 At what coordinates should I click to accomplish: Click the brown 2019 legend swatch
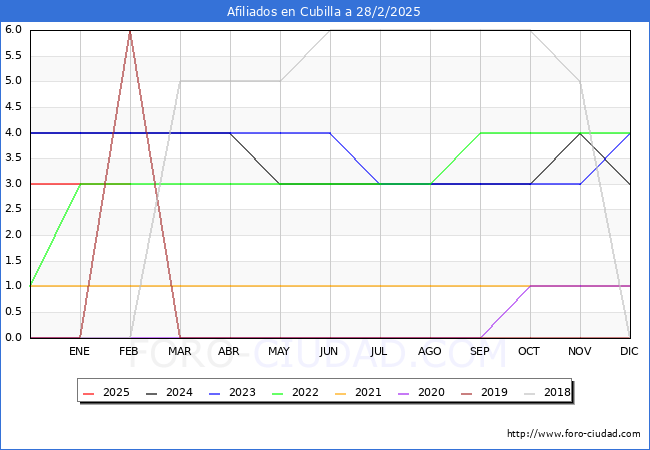pos(466,393)
